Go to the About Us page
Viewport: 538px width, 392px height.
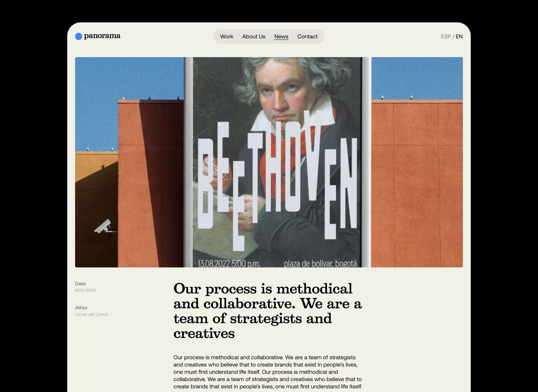coord(254,36)
